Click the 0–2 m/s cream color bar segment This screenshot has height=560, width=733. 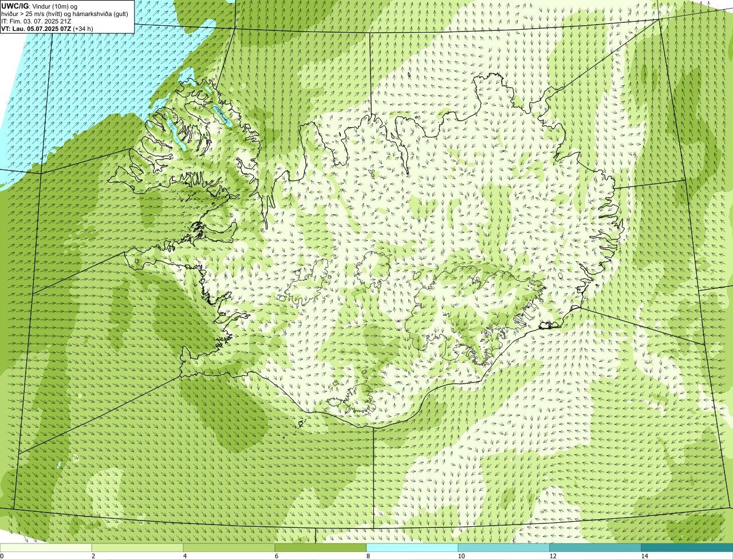pyautogui.click(x=46, y=547)
